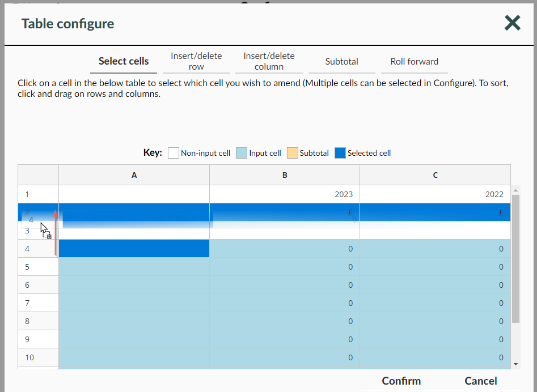Select cell B8 with value 0
The width and height of the screenshot is (537, 392).
[x=285, y=321]
